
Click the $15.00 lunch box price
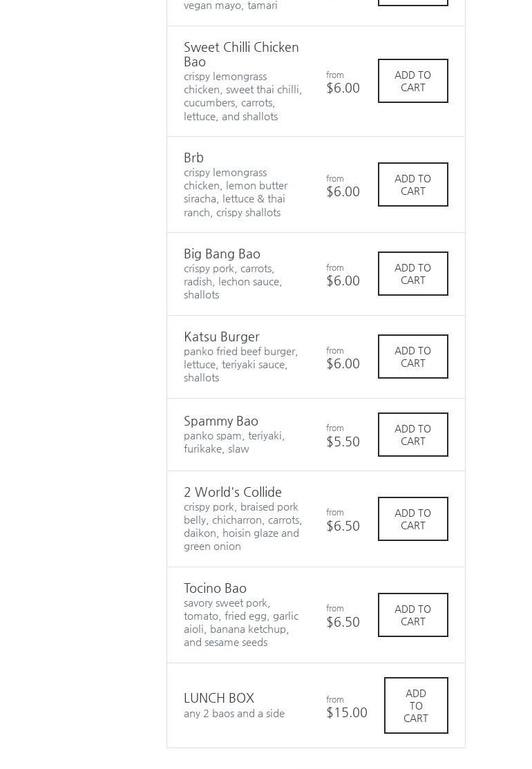click(x=346, y=712)
